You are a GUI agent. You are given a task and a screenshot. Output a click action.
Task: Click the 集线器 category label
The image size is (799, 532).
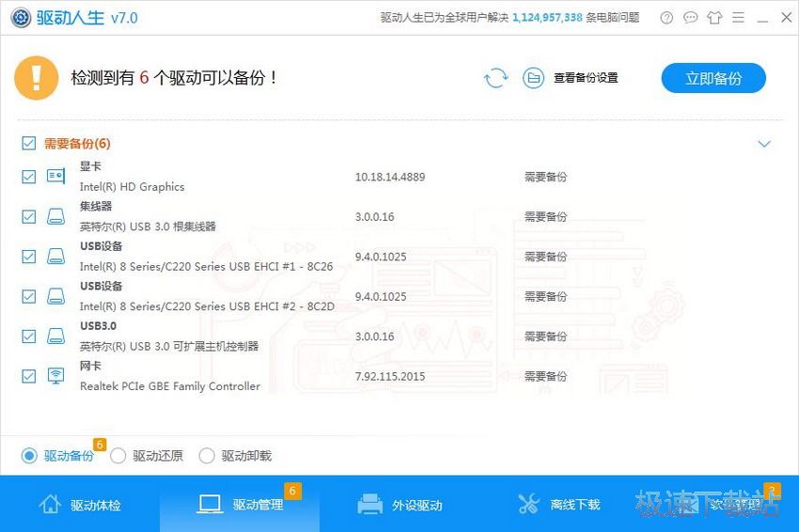click(95, 206)
